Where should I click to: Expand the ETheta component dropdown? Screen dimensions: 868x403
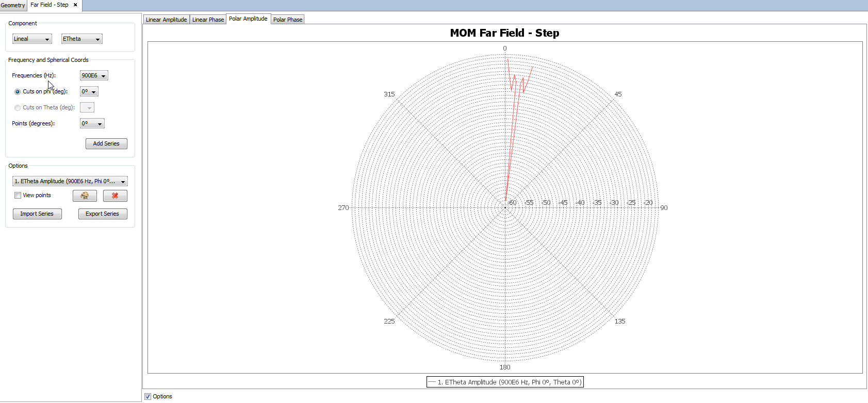[x=81, y=39]
